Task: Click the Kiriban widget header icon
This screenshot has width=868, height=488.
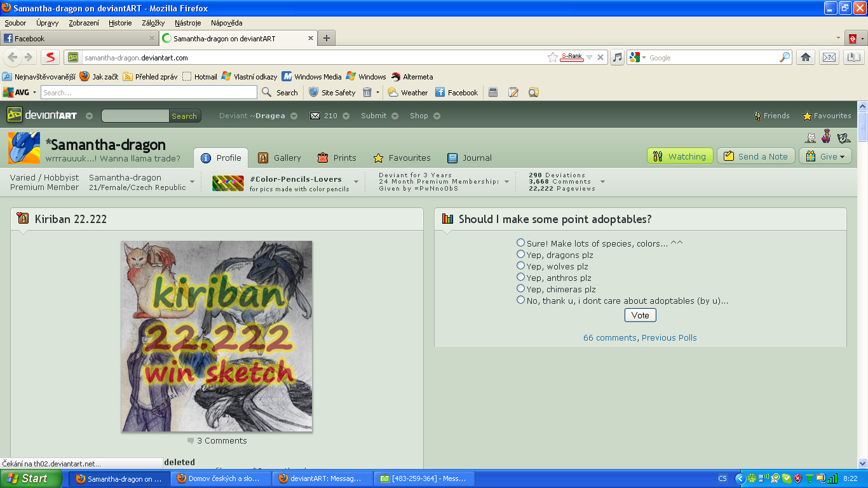Action: 24,219
